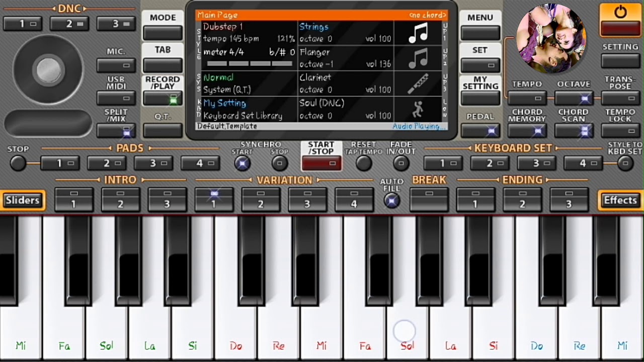Open My Setting Keyboard Set Library
This screenshot has height=362, width=644.
point(249,110)
